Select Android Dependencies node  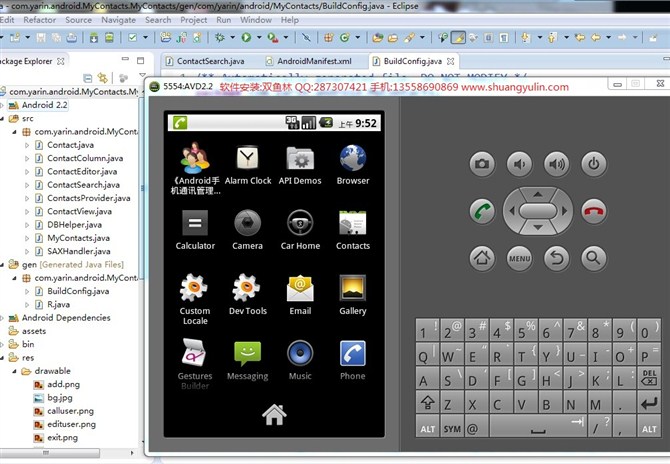point(66,318)
